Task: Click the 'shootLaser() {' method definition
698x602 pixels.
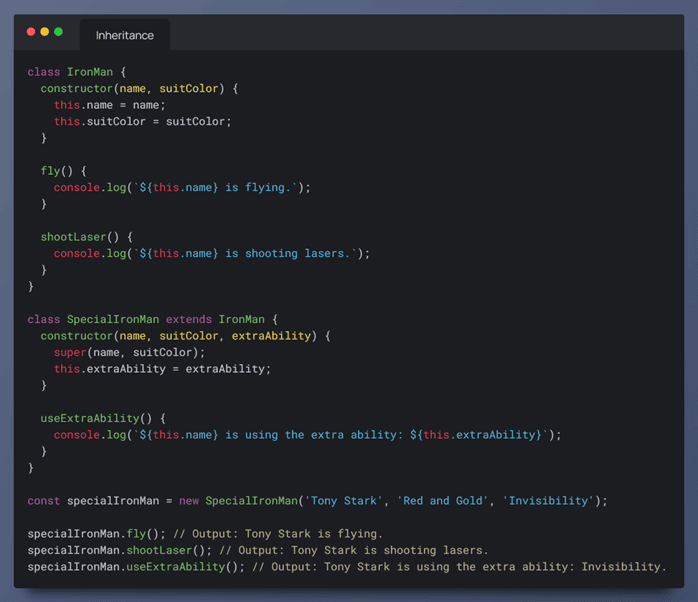Action: click(87, 237)
